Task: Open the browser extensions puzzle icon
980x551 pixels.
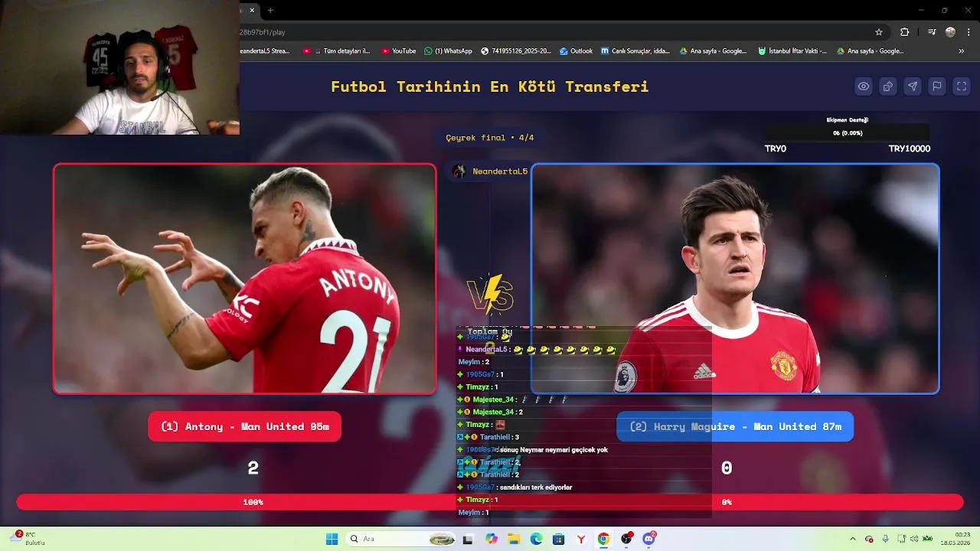Action: [905, 32]
